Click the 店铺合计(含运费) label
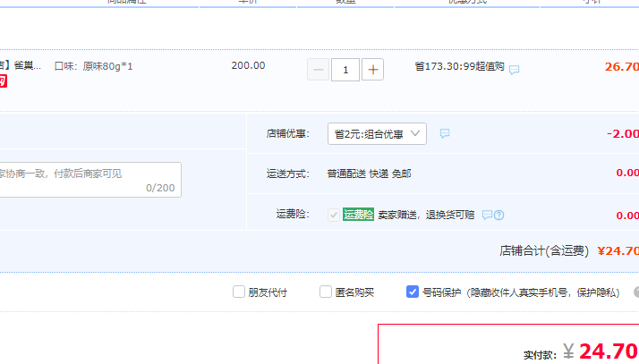The height and width of the screenshot is (364, 639). (x=544, y=250)
